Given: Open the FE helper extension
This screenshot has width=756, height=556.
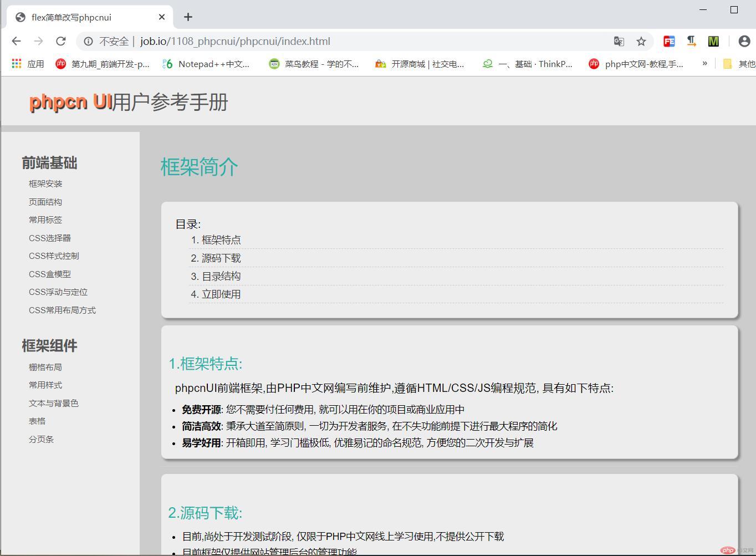Looking at the screenshot, I should [669, 41].
